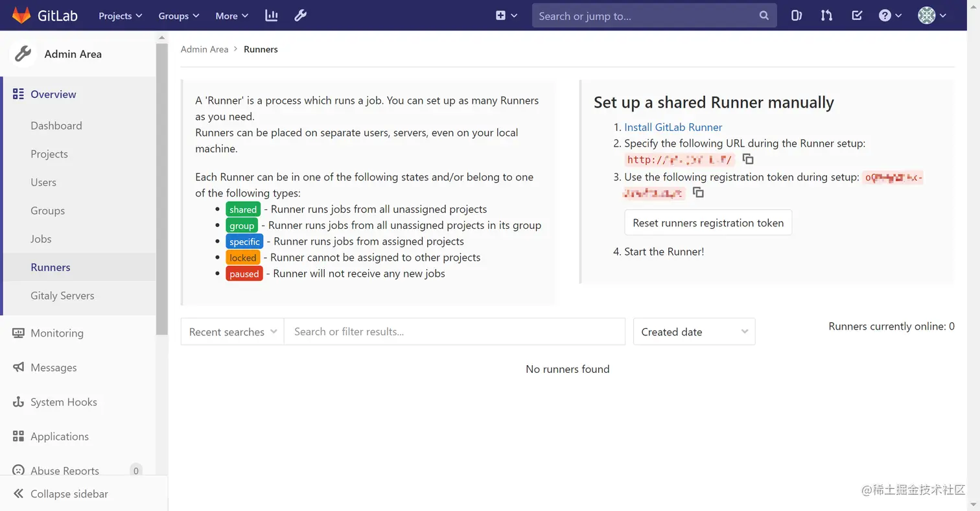Click the No runners found message
This screenshot has height=511, width=980.
(x=568, y=369)
